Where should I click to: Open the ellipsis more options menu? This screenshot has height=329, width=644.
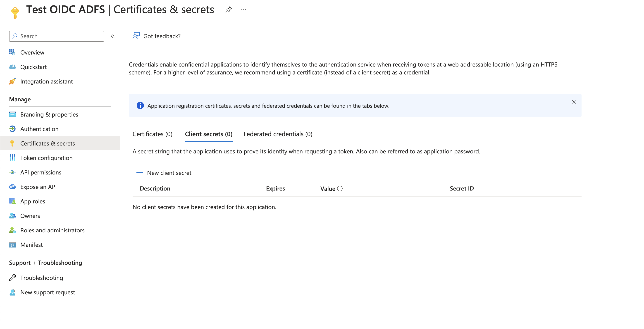point(243,10)
